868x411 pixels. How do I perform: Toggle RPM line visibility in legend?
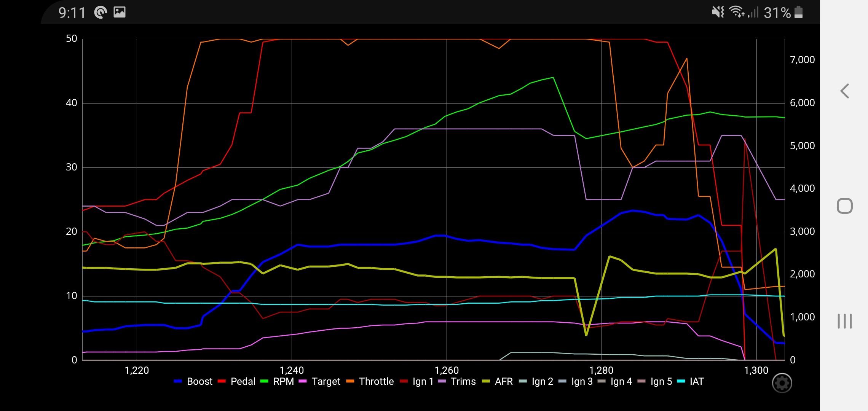point(283,381)
